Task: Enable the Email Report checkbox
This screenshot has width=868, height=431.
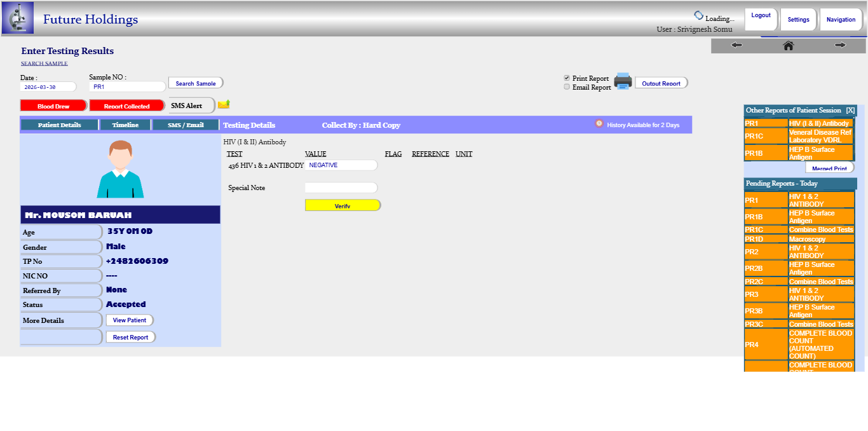Action: (x=567, y=87)
